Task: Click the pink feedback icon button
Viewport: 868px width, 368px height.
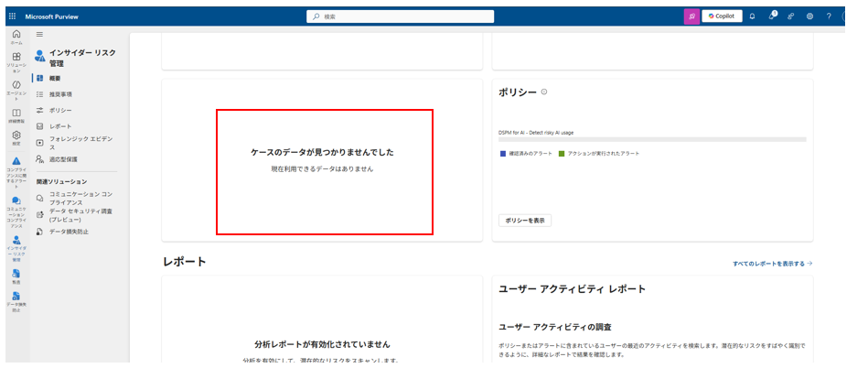Action: (x=691, y=16)
